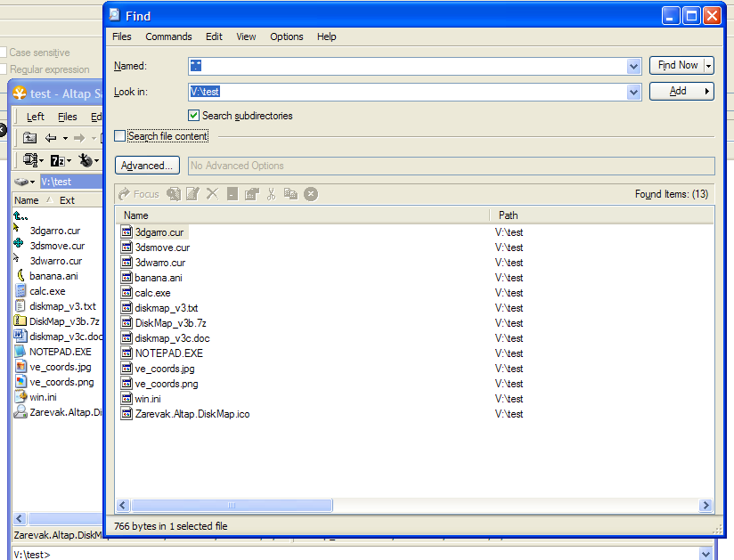
Task: Click the Cut scissors icon in the Find toolbar
Action: [271, 194]
